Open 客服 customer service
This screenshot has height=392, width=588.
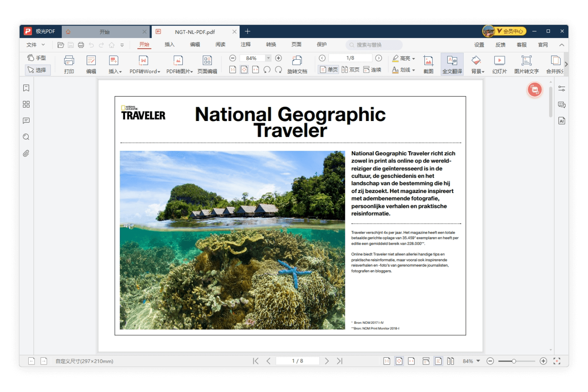(x=522, y=45)
